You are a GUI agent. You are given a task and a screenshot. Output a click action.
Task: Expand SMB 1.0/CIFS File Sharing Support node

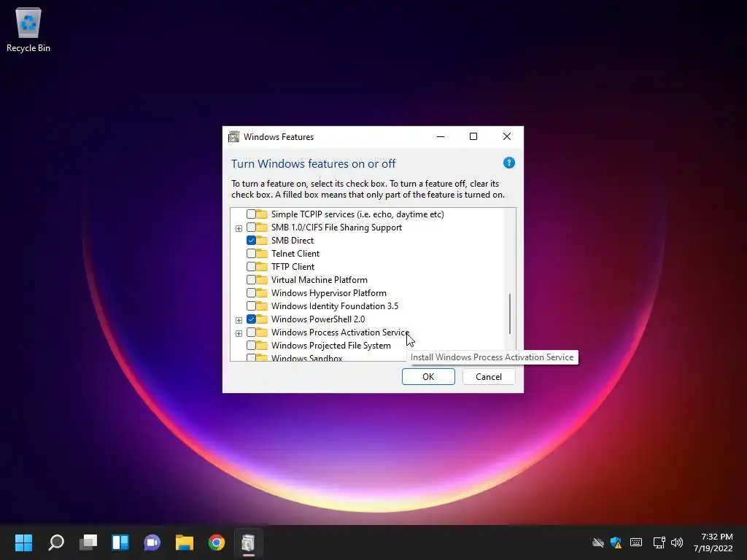tap(239, 228)
